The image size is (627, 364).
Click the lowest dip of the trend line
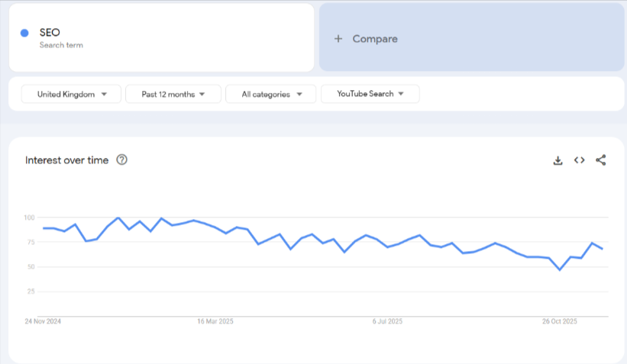(560, 269)
